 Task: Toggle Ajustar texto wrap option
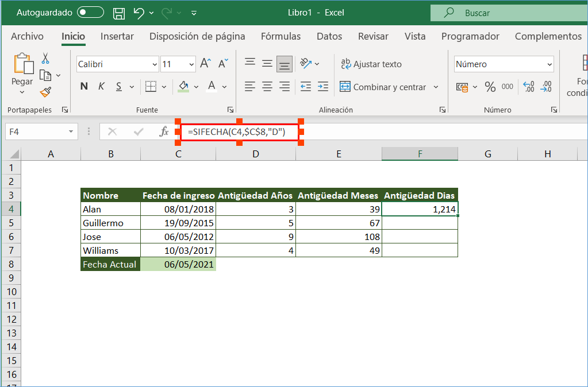(371, 64)
